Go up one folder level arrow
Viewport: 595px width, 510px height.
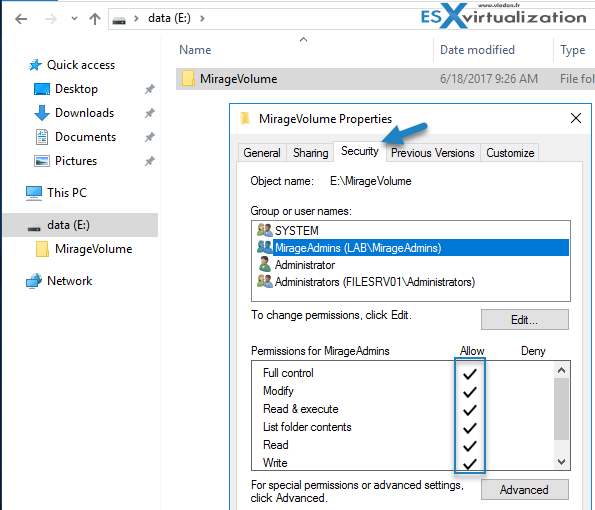click(x=95, y=19)
